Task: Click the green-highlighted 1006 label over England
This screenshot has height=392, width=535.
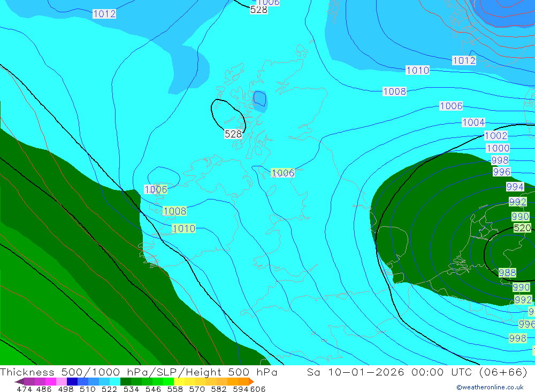Action: (x=283, y=173)
